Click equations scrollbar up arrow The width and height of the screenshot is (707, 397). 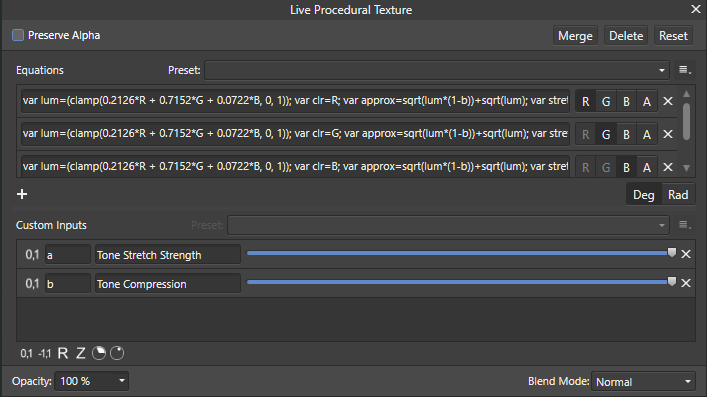[x=686, y=94]
